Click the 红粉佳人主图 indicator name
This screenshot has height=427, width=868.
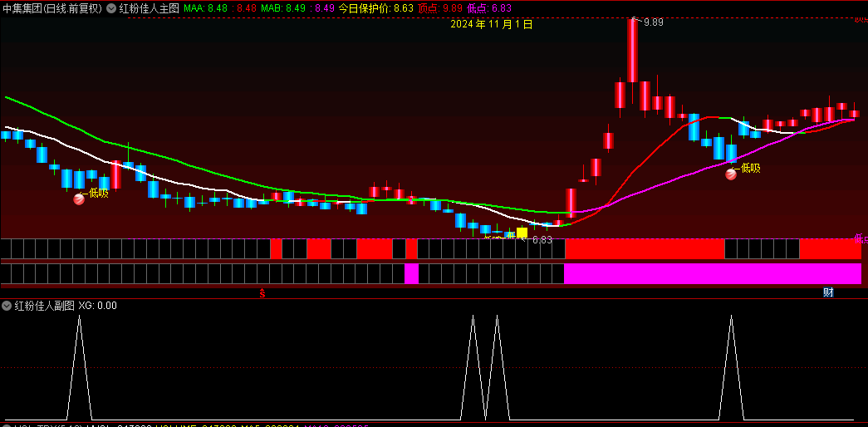click(149, 8)
